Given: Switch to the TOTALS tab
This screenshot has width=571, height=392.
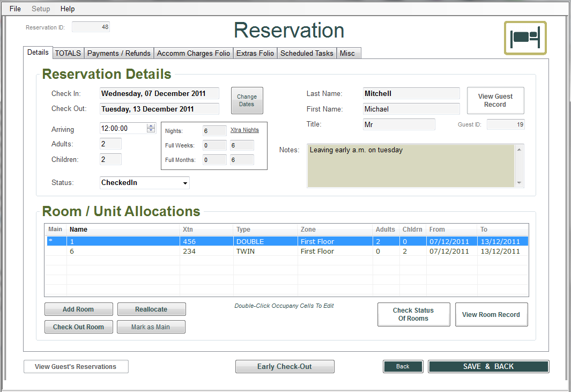Looking at the screenshot, I should [68, 53].
